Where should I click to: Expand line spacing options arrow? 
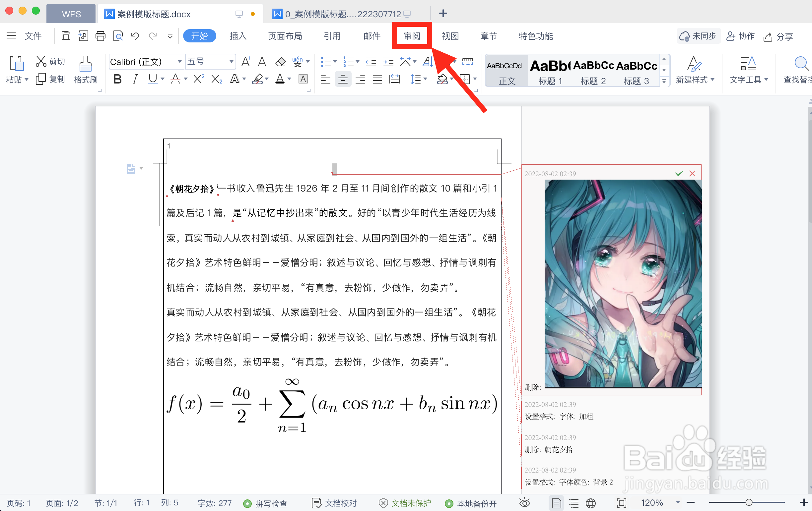pos(425,79)
